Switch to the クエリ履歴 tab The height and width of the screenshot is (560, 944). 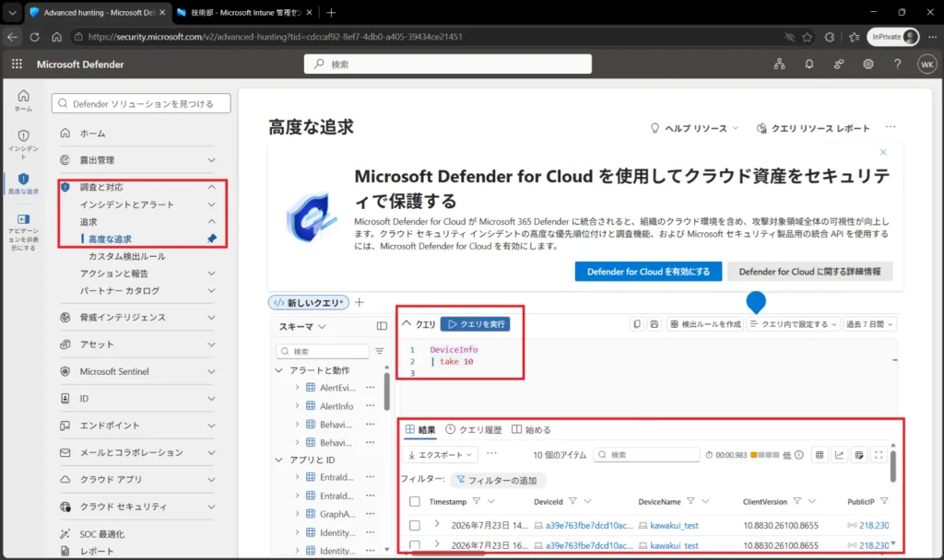(474, 429)
